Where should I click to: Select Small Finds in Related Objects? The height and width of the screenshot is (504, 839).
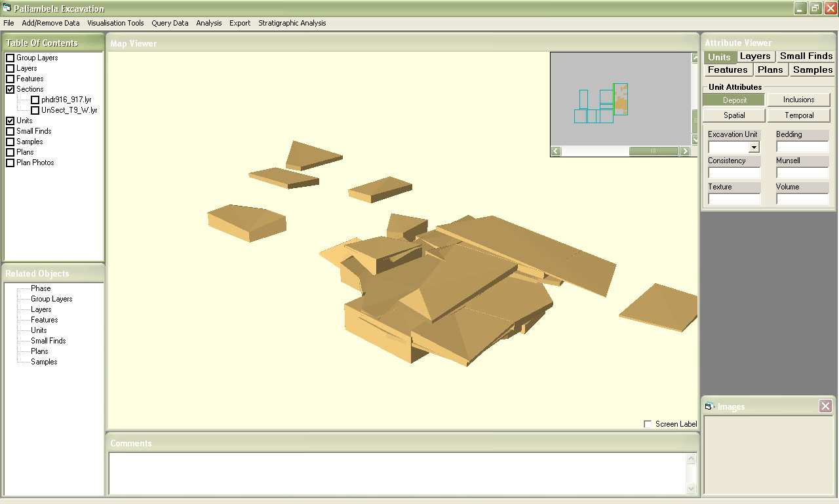pos(49,341)
